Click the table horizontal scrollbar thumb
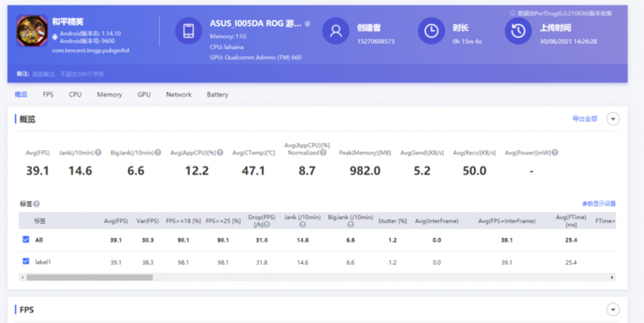This screenshot has width=644, height=323. coord(89,277)
